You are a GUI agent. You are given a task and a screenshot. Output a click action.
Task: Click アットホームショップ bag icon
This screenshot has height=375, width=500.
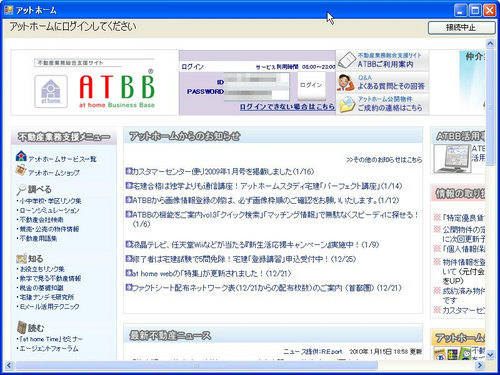click(21, 170)
